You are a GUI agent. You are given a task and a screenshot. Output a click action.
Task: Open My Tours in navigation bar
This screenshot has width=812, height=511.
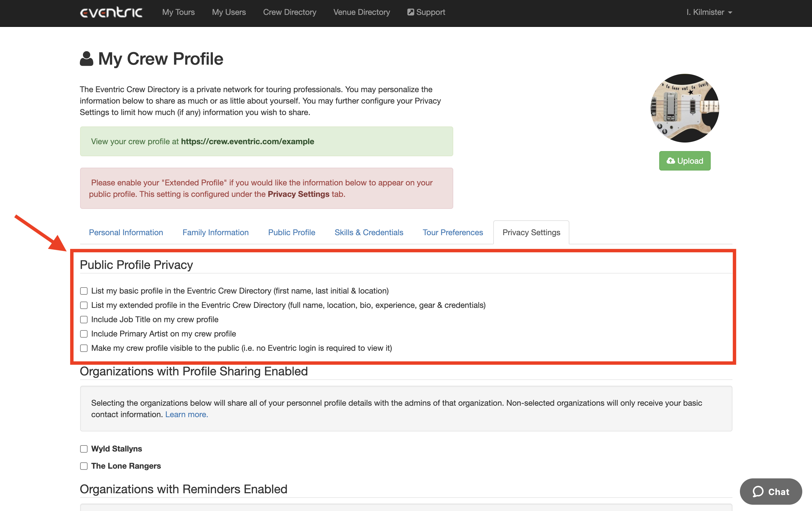pyautogui.click(x=178, y=12)
